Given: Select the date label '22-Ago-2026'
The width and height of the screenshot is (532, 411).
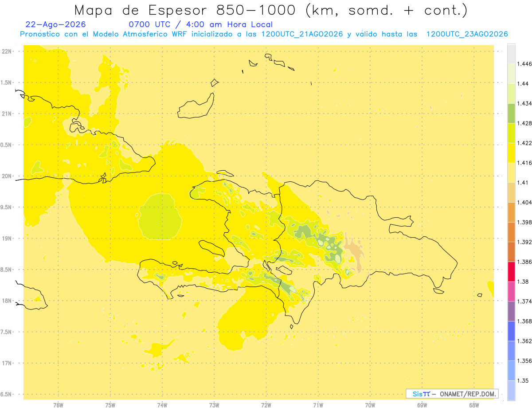Looking at the screenshot, I should pyautogui.click(x=56, y=24).
